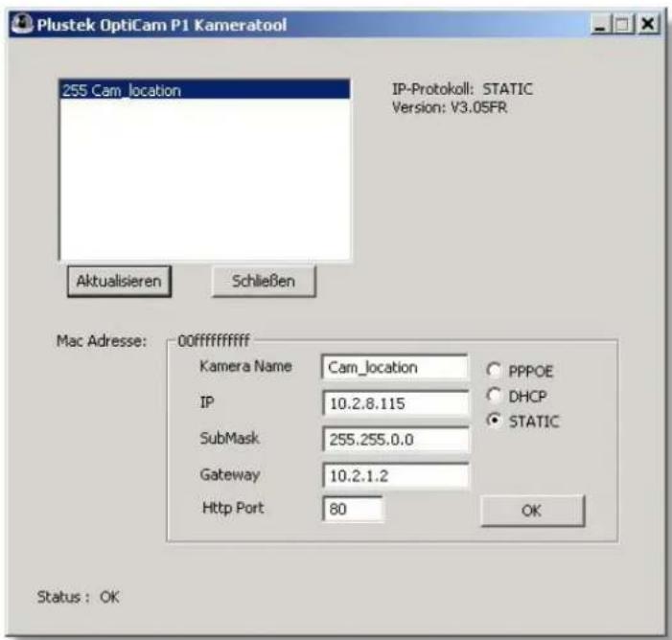The width and height of the screenshot is (672, 640).
Task: Click the 'Gateway' label
Action: (x=230, y=474)
